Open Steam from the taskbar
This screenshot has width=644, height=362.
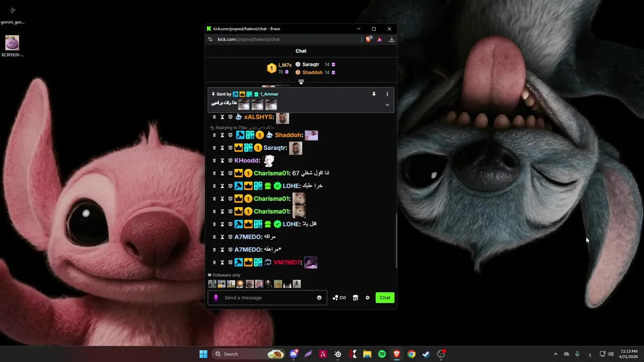[426, 354]
